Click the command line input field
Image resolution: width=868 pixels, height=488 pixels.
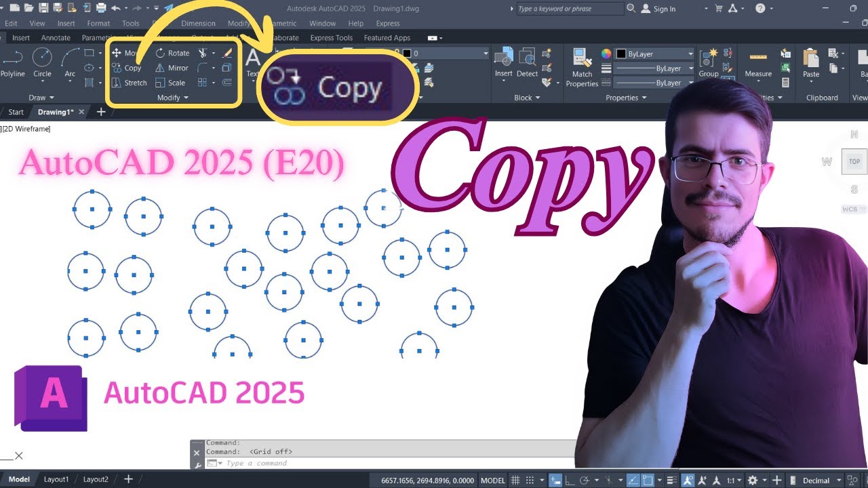pyautogui.click(x=390, y=464)
